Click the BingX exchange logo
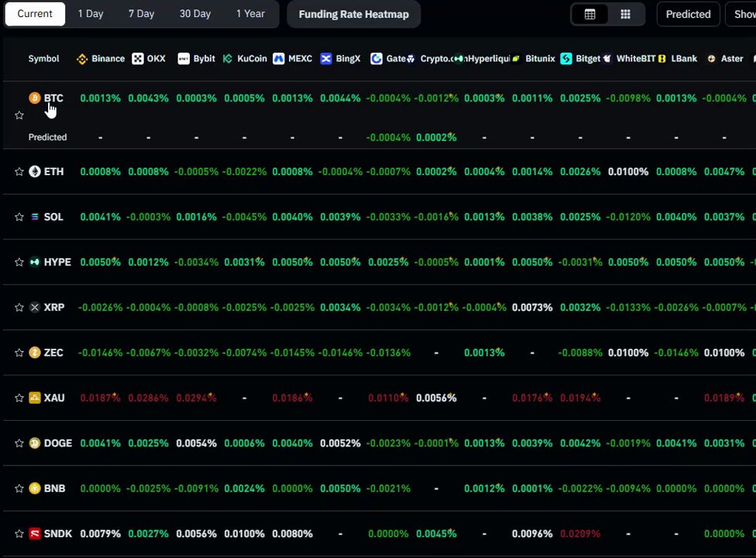The height and width of the screenshot is (558, 756). 326,59
